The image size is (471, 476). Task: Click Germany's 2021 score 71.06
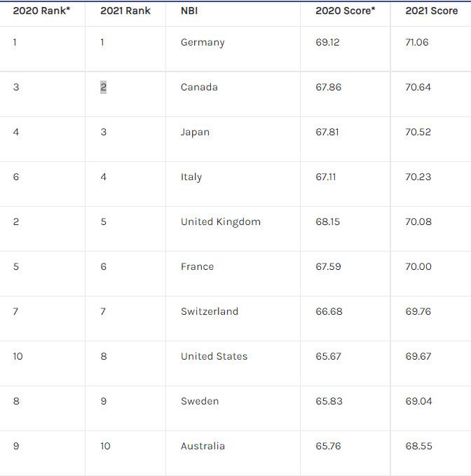click(x=417, y=42)
